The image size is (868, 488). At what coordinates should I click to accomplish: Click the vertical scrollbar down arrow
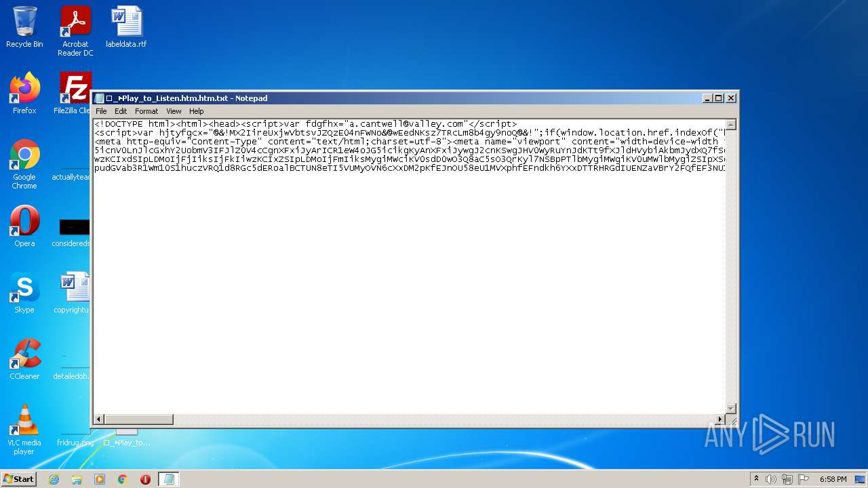click(731, 408)
